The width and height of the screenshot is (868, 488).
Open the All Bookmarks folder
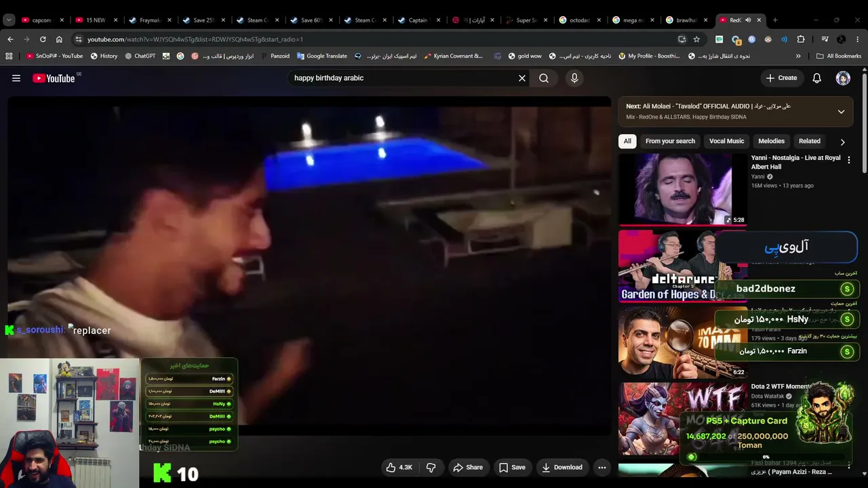[839, 56]
